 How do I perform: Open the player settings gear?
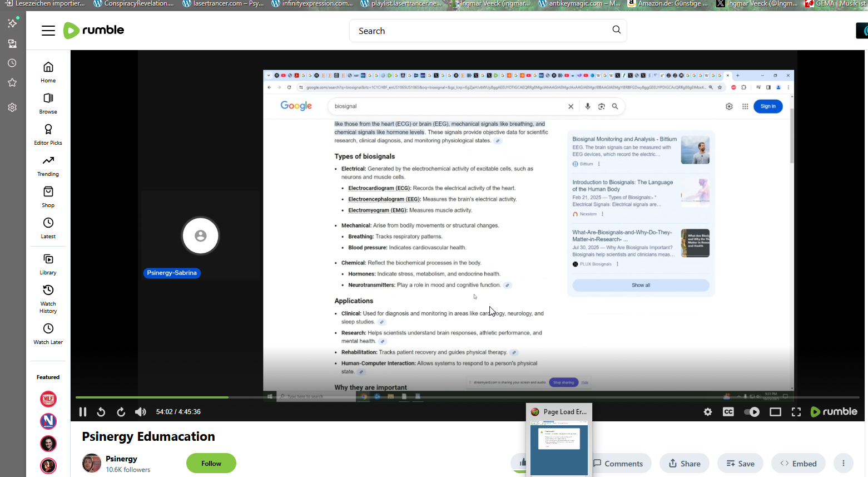point(707,412)
